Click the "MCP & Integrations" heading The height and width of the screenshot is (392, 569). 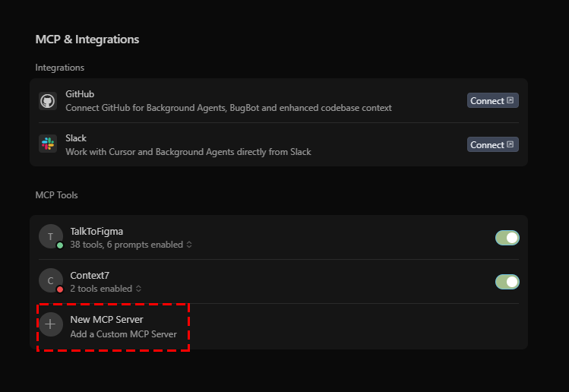click(x=87, y=40)
